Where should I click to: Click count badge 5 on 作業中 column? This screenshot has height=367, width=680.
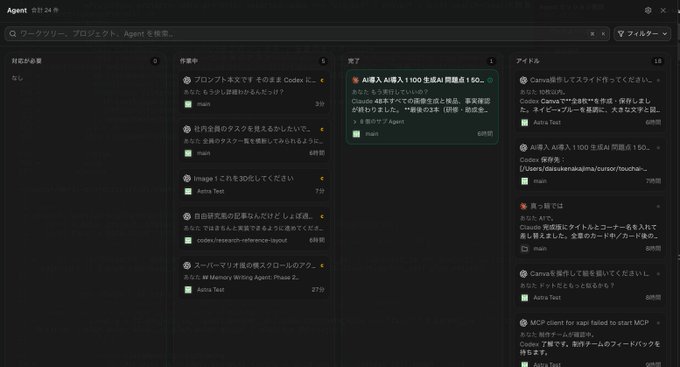point(323,61)
